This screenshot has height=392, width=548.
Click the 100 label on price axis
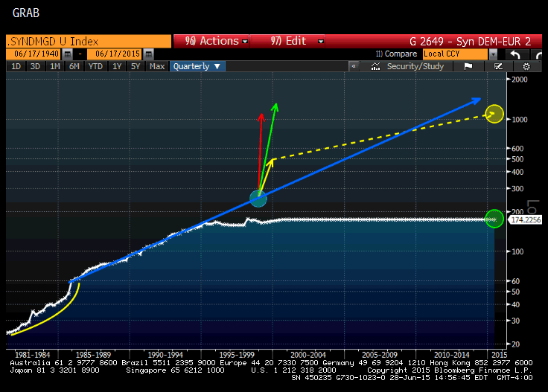point(517,251)
